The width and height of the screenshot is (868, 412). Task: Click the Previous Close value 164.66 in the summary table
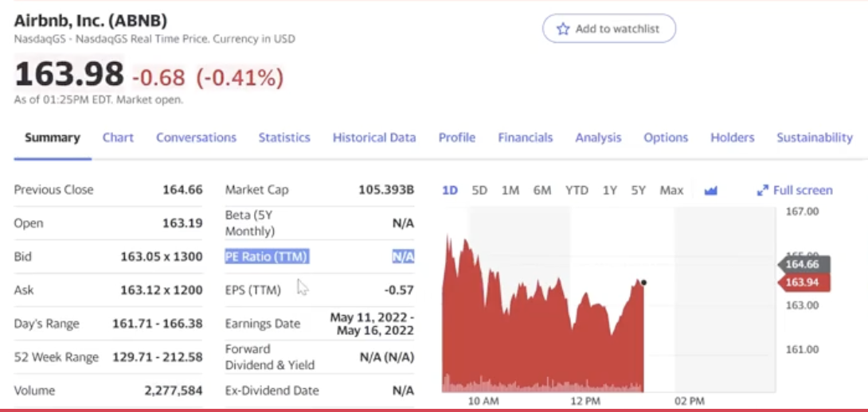(x=182, y=189)
